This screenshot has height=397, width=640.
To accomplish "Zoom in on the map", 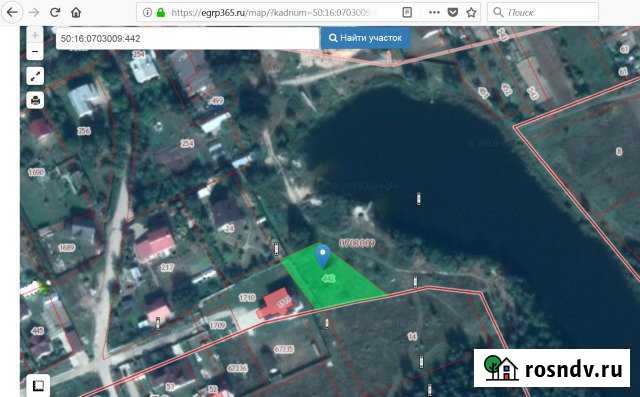I will click(x=35, y=34).
